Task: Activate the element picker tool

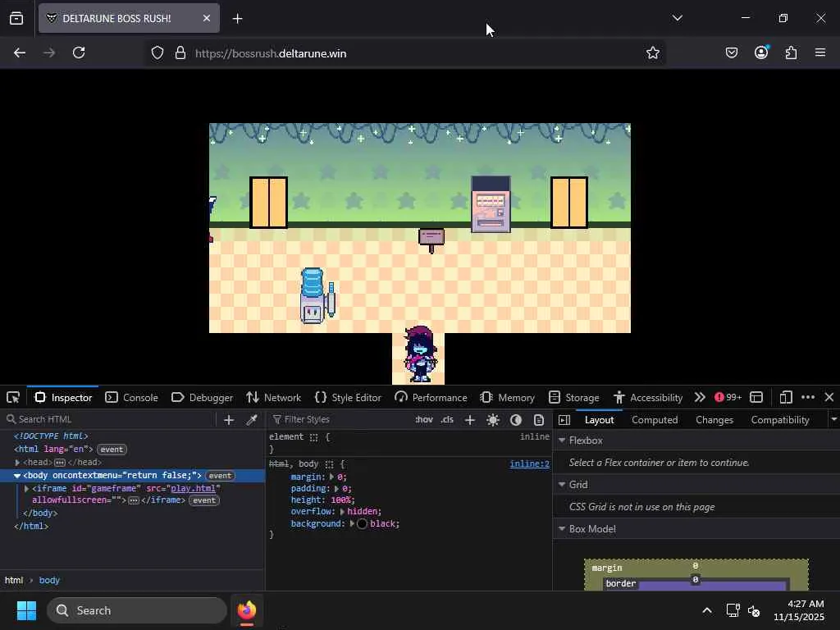Action: tap(13, 398)
